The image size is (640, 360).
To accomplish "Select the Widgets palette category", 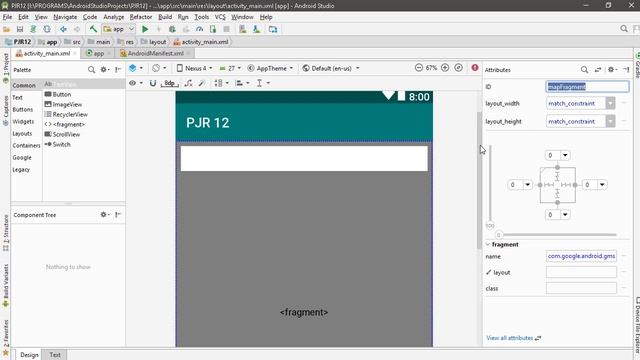I will 23,122.
